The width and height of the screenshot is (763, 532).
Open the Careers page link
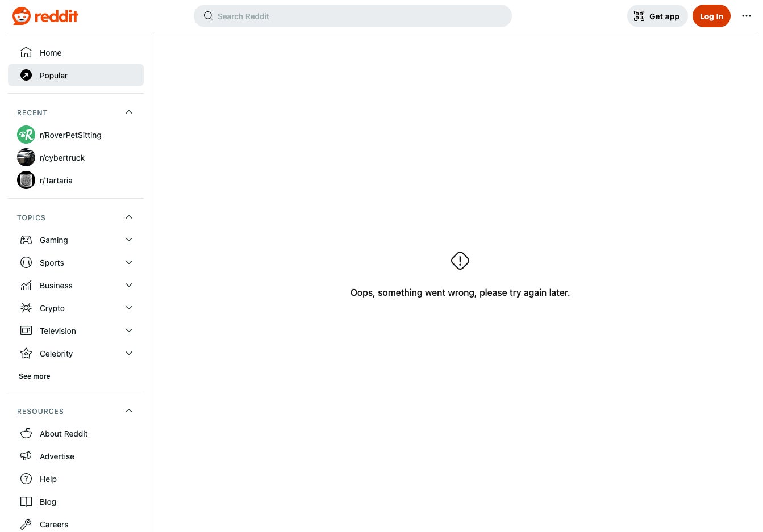(x=54, y=524)
